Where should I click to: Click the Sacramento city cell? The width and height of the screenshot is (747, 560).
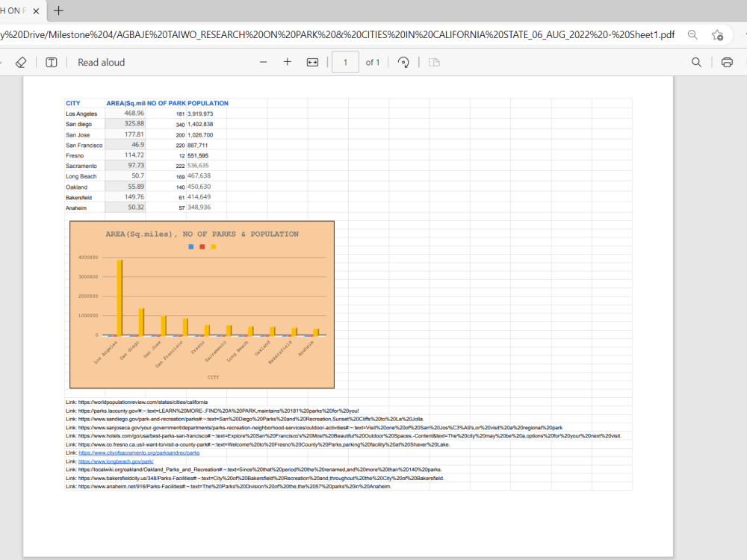pyautogui.click(x=81, y=167)
